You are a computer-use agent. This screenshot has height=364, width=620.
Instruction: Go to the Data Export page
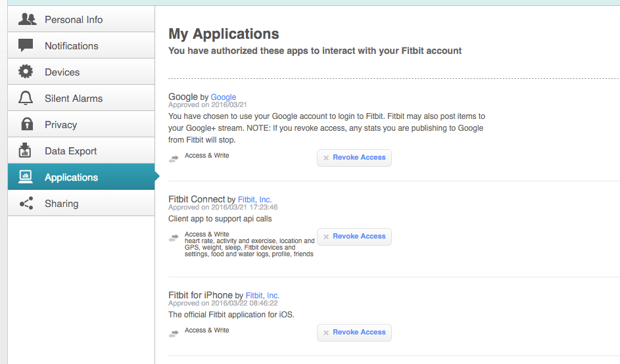click(x=81, y=150)
